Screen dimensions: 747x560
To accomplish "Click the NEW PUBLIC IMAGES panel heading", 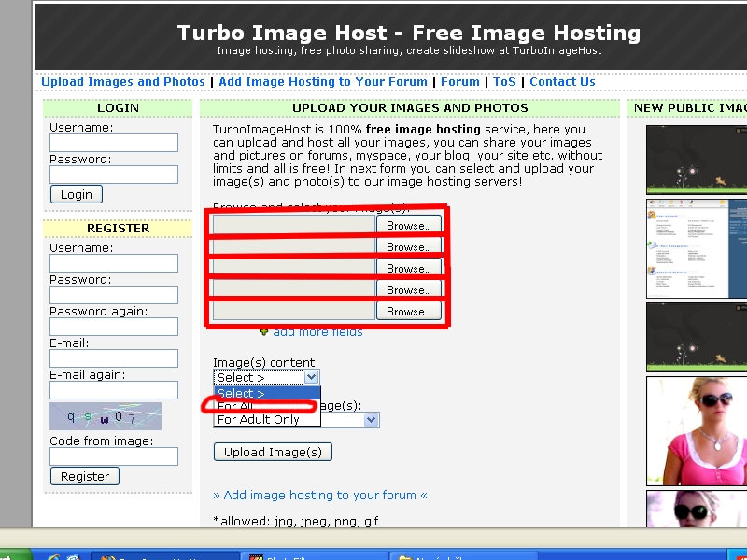I will pos(690,108).
